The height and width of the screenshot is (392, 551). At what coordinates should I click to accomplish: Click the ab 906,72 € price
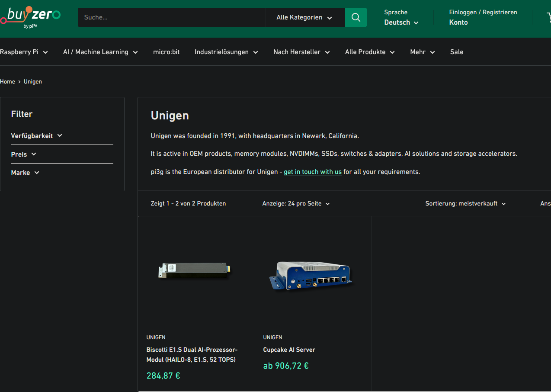(x=286, y=366)
